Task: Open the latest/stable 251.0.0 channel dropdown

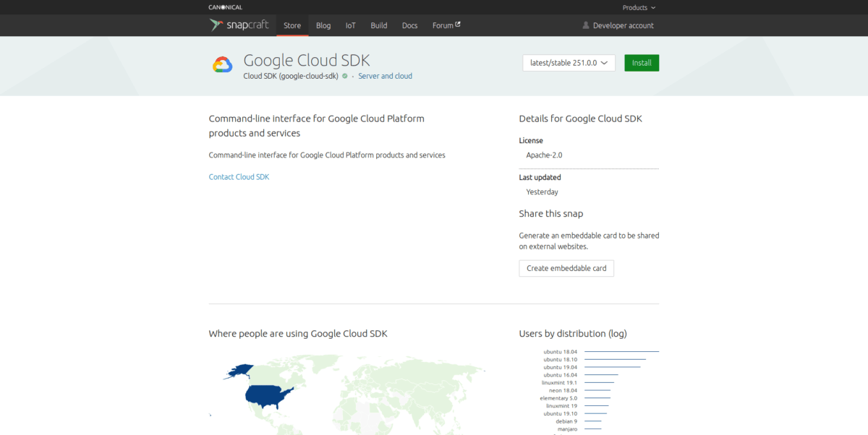Action: (x=569, y=63)
